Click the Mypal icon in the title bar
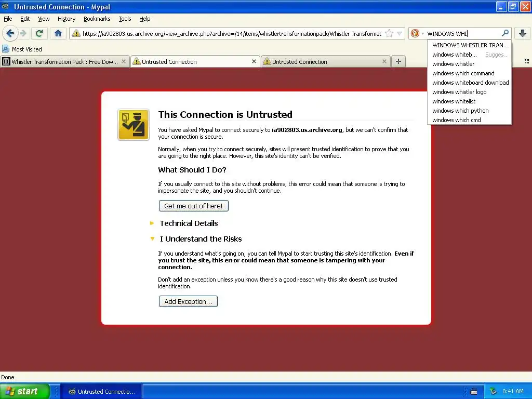Screen dimensions: 532x399 (5, 6)
